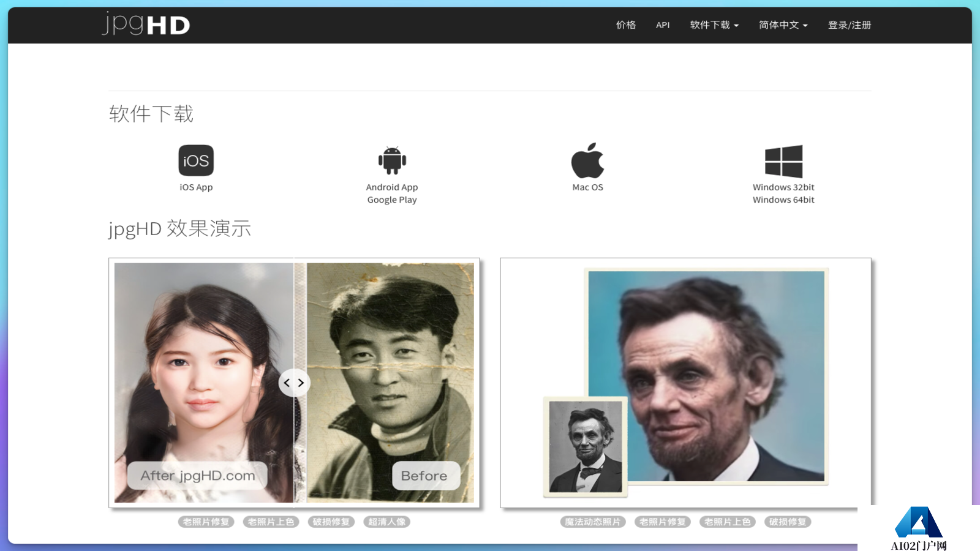Select the 老照片上色 tag under Lincoln demo
980x551 pixels.
tap(727, 522)
